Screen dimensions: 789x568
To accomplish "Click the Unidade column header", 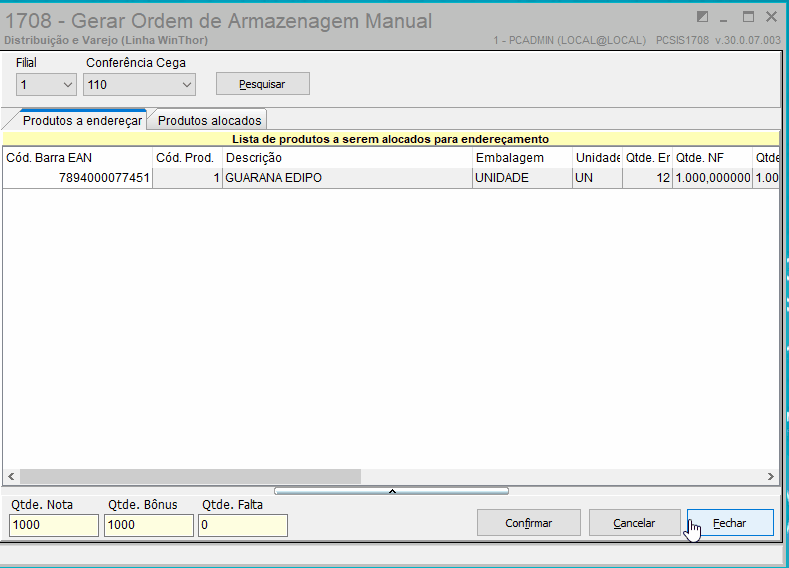I will (597, 158).
